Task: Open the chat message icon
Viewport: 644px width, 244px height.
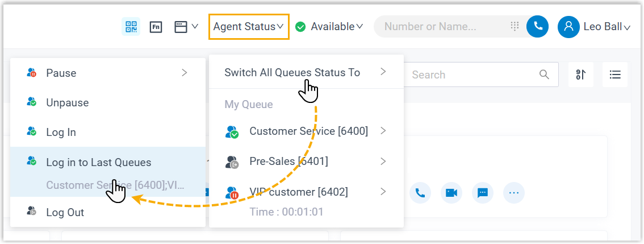Action: (x=483, y=193)
